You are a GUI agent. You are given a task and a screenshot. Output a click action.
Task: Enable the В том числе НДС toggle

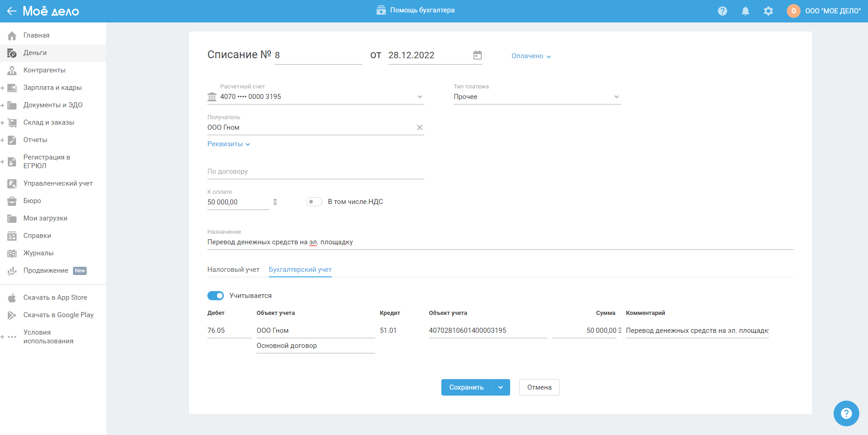coord(314,202)
